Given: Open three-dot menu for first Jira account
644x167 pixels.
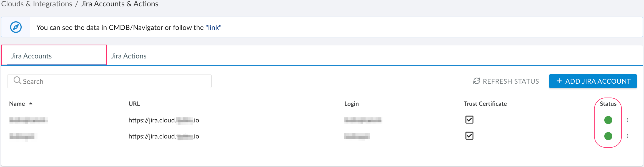Looking at the screenshot, I should (628, 120).
